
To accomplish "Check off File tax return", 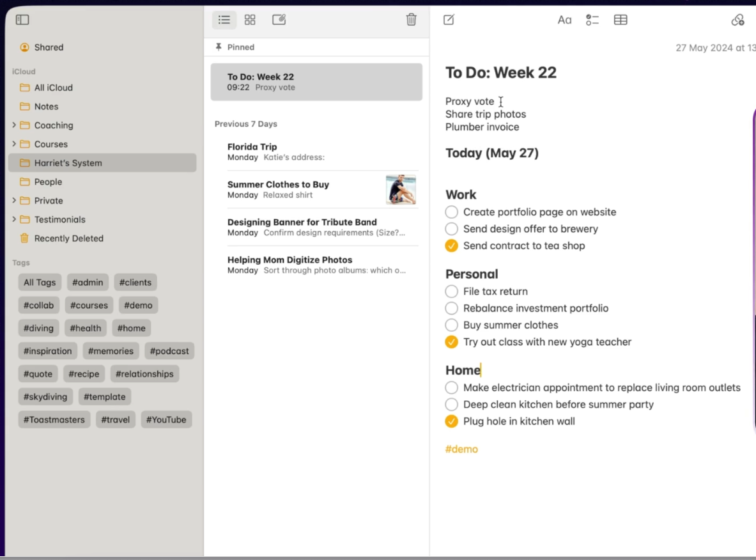I will coord(451,292).
